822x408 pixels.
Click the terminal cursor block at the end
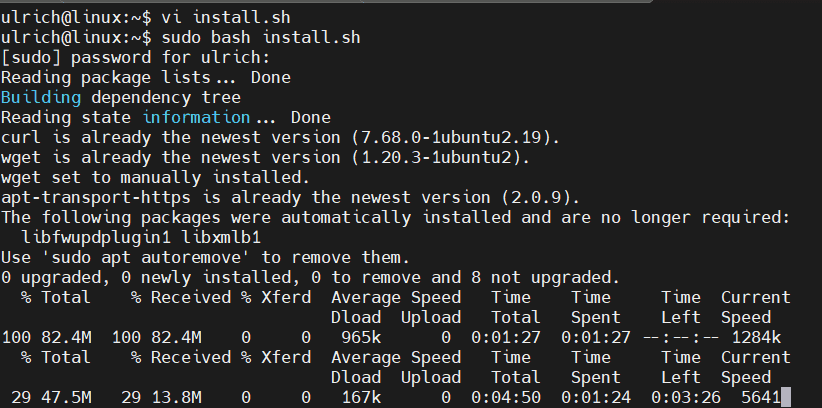click(787, 398)
